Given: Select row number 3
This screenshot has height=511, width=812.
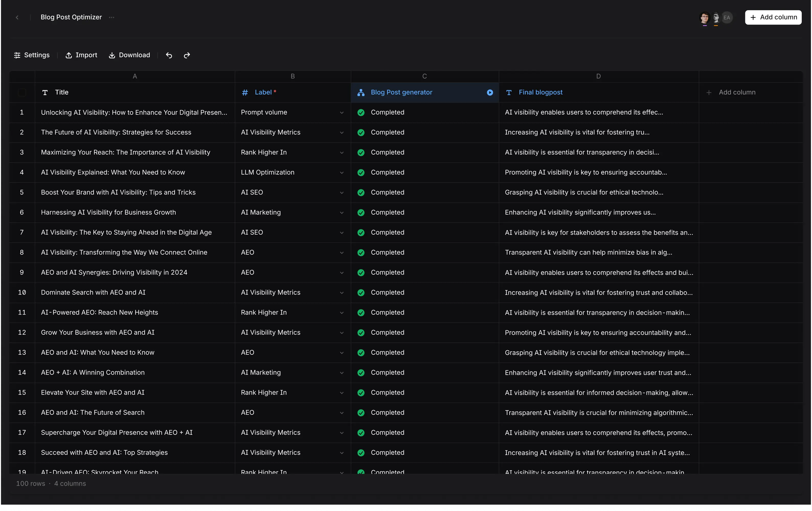Looking at the screenshot, I should pyautogui.click(x=22, y=152).
